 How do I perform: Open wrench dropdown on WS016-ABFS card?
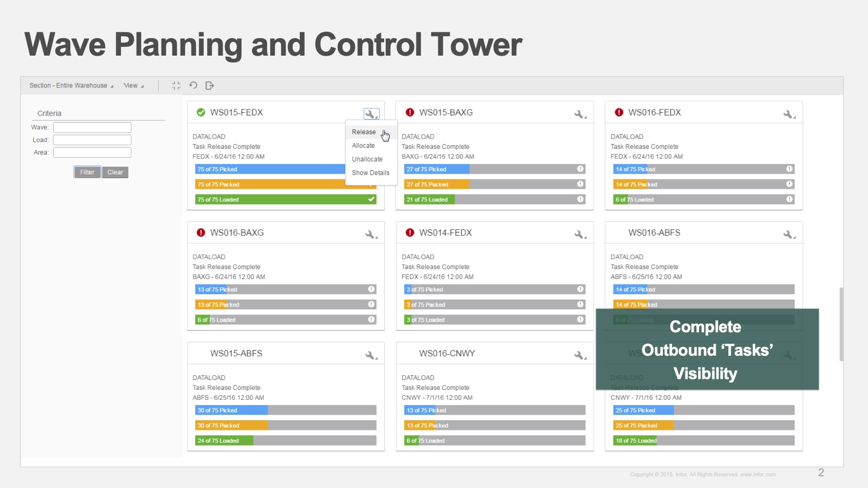[x=789, y=235]
